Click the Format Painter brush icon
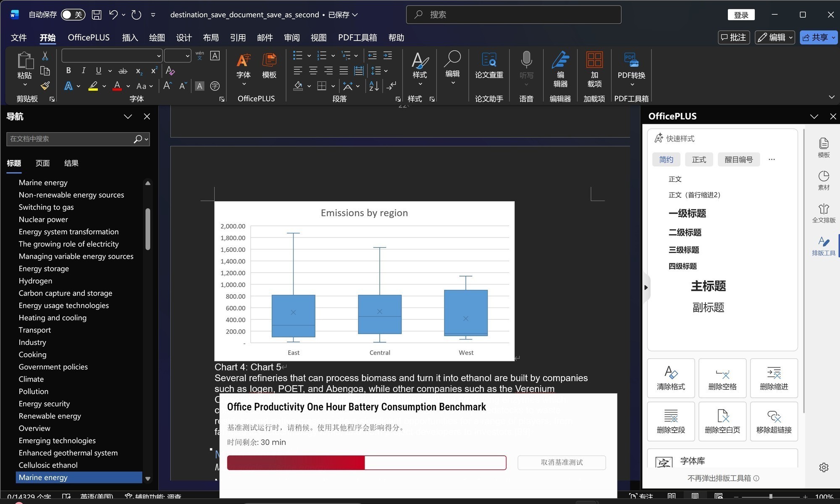840x504 pixels. (45, 86)
